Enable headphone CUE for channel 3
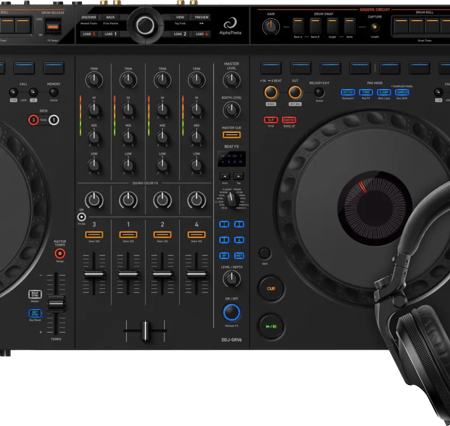The width and height of the screenshot is (450, 426). point(94,235)
